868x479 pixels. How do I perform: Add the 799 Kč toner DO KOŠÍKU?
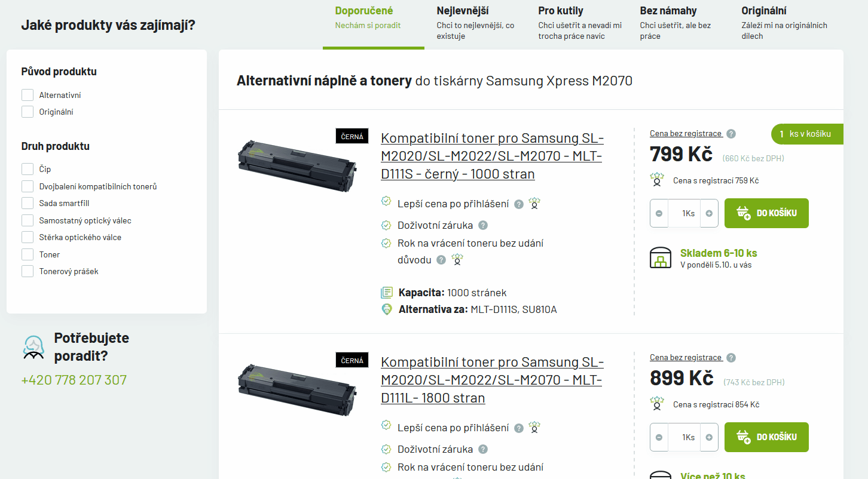[766, 213]
